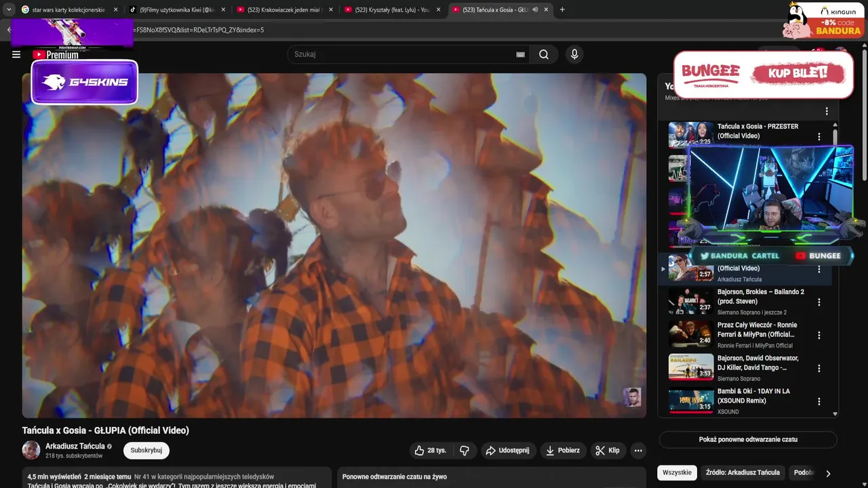Viewport: 868px width, 488px height.
Task: Click the 4,5 mln wyświetleń description box
Action: [x=176, y=477]
